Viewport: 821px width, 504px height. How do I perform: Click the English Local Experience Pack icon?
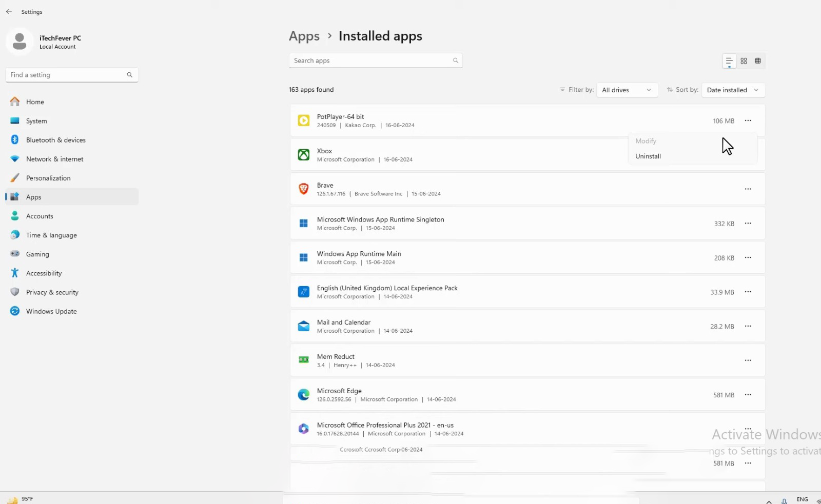[304, 292]
